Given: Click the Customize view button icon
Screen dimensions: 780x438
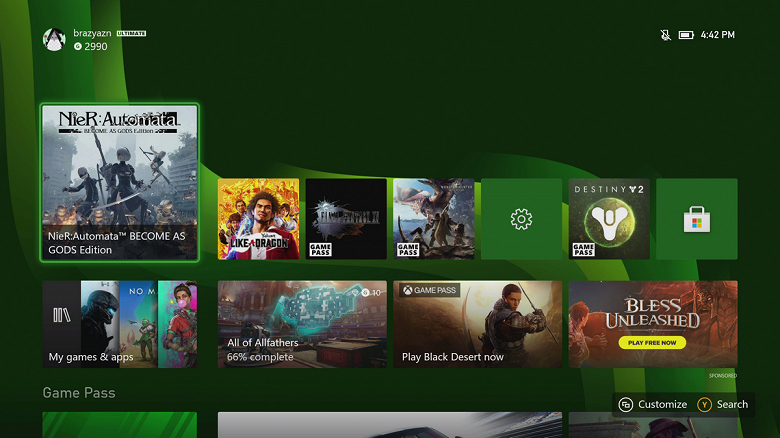Looking at the screenshot, I should (x=626, y=404).
